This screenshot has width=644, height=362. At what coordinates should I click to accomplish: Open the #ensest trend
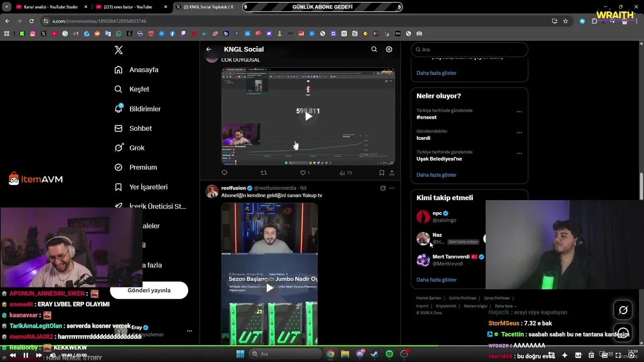point(427,117)
